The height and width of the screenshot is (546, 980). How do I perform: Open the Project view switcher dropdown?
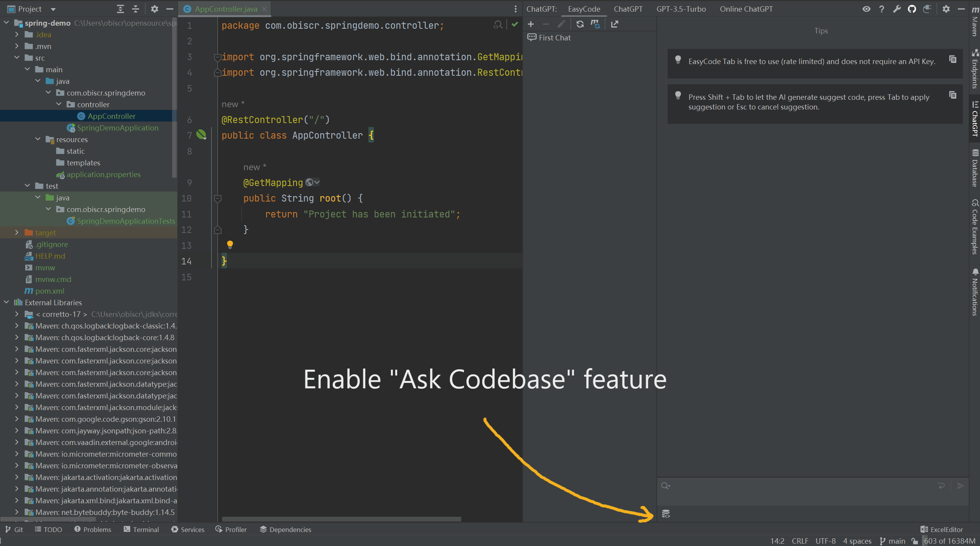click(x=53, y=9)
